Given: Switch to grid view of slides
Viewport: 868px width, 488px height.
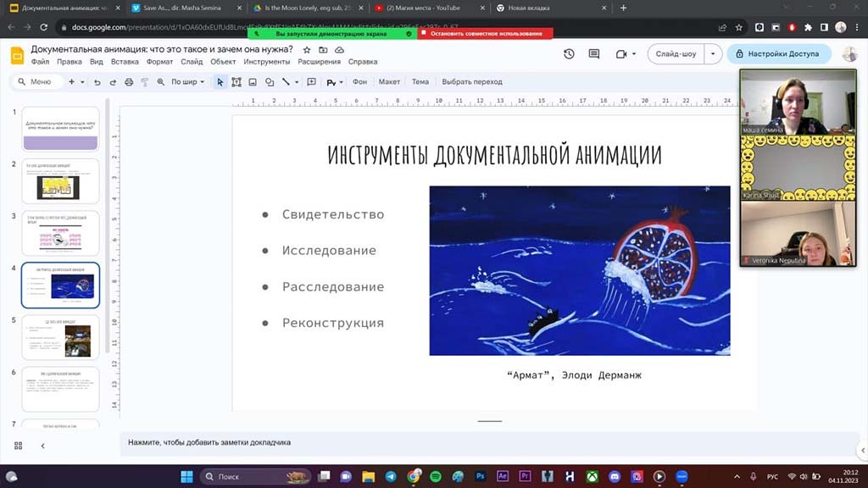Looking at the screenshot, I should 19,446.
